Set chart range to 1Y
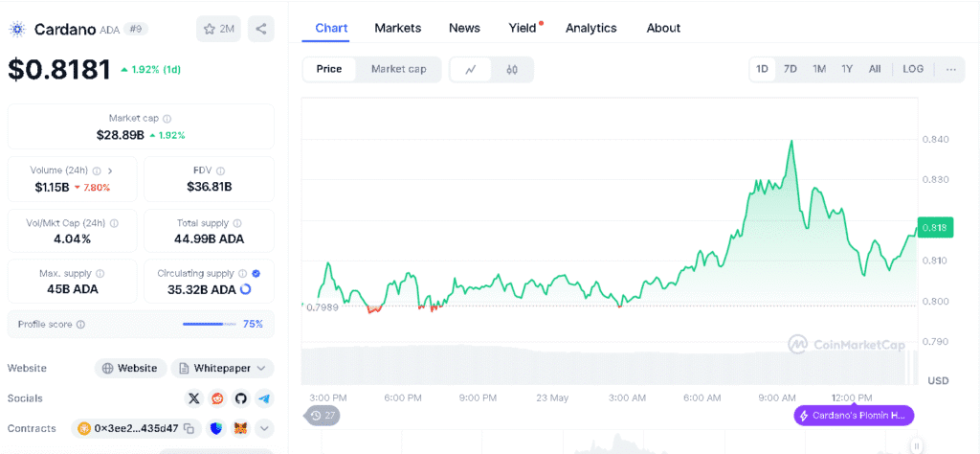This screenshot has height=454, width=980. 847,69
